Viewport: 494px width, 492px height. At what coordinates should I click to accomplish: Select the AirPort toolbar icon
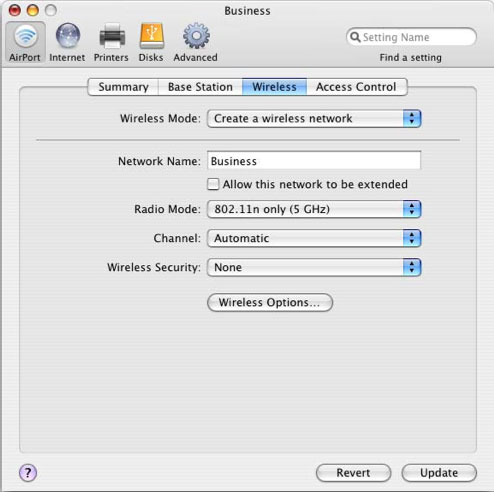point(25,36)
